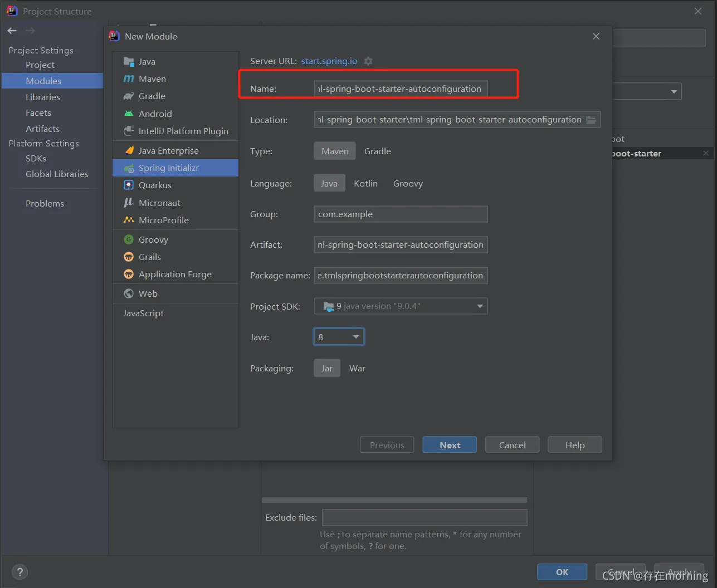Viewport: 717px width, 588px height.
Task: Choose the Application Forge icon
Action: [129, 274]
